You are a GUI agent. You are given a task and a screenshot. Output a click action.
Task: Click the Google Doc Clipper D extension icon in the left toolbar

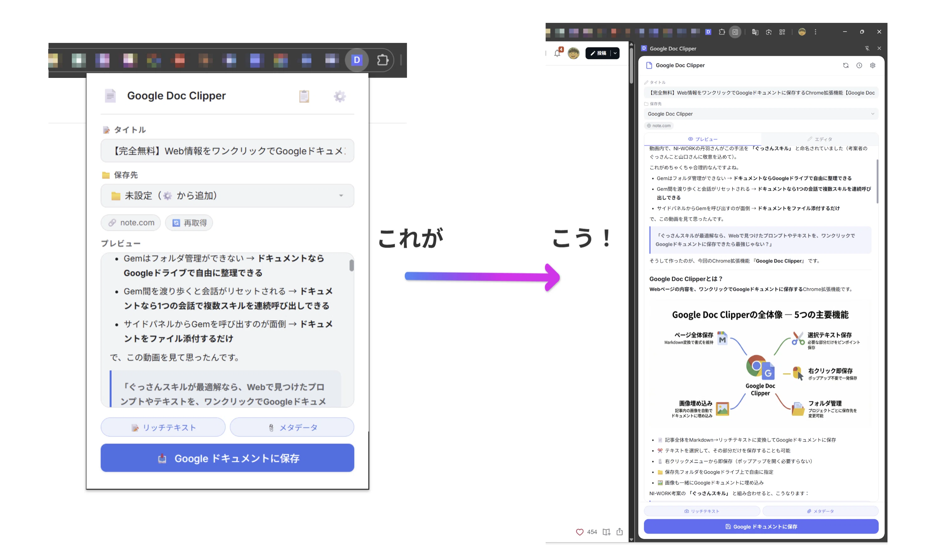coord(357,60)
